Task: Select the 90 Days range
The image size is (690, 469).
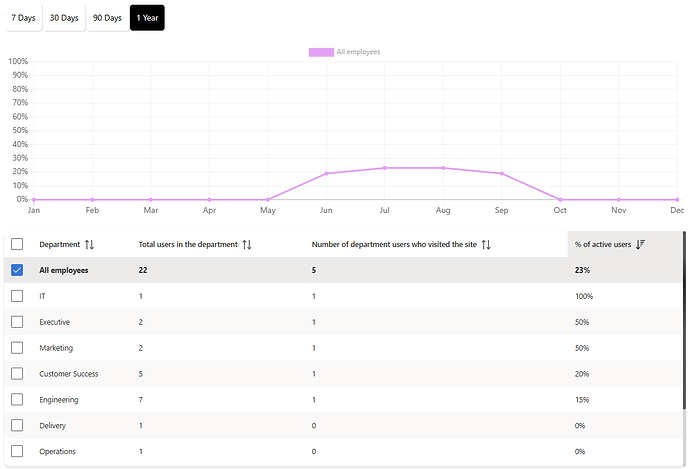Action: click(107, 18)
